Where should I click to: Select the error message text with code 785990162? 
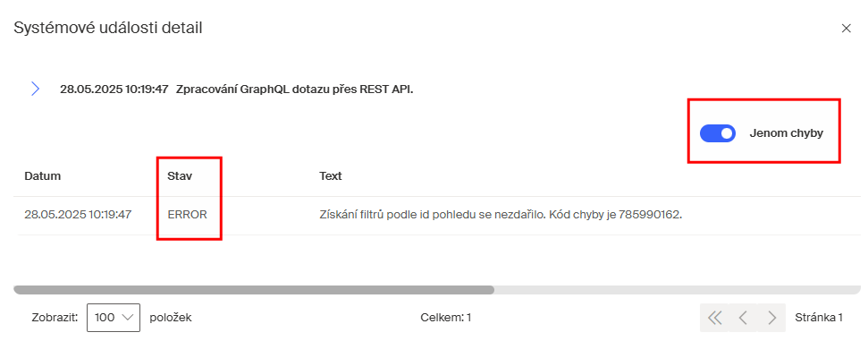pyautogui.click(x=501, y=215)
